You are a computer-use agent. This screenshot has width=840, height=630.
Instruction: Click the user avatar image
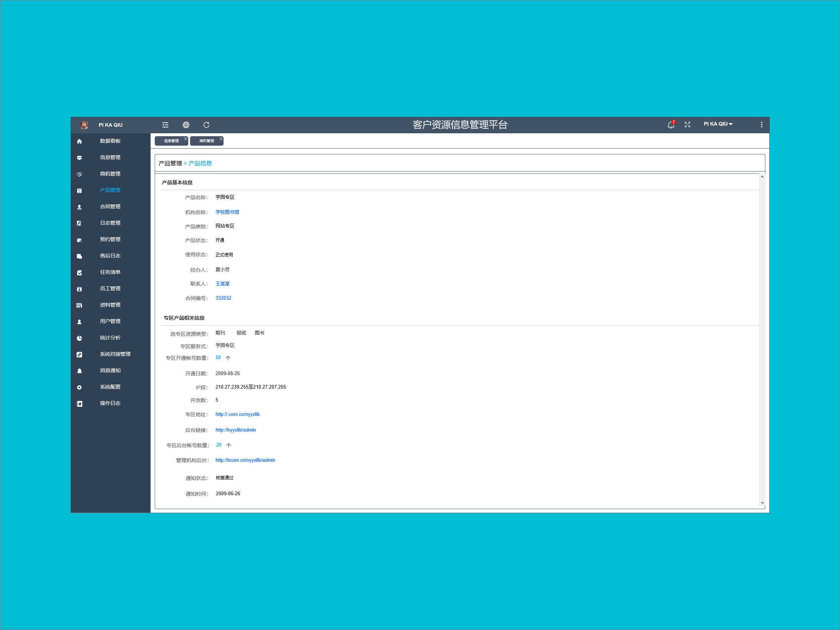click(x=84, y=125)
